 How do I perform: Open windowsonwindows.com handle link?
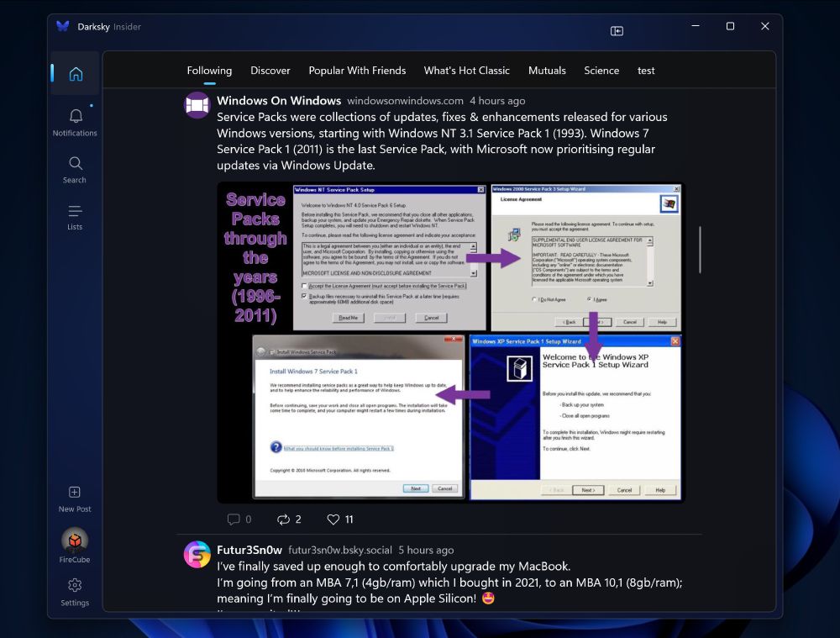tap(405, 101)
